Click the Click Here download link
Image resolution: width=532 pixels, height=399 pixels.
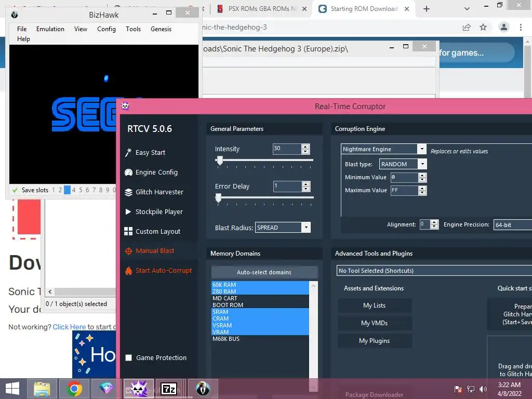(69, 327)
